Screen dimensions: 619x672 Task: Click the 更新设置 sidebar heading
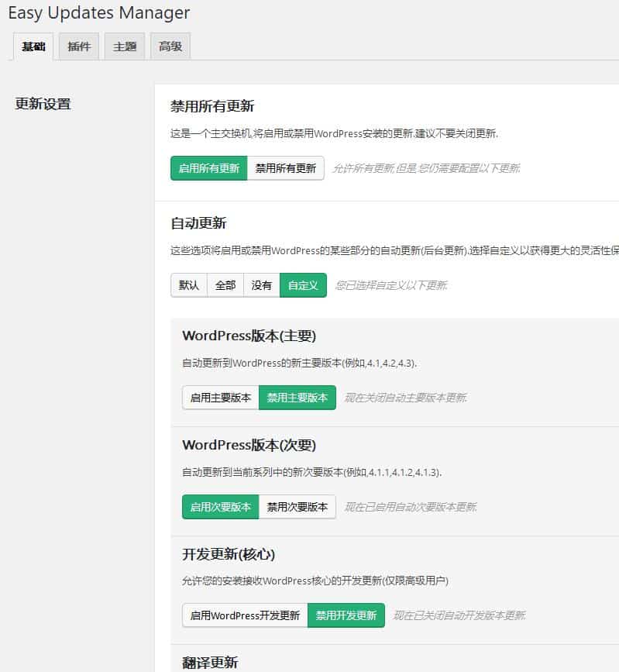(x=43, y=104)
